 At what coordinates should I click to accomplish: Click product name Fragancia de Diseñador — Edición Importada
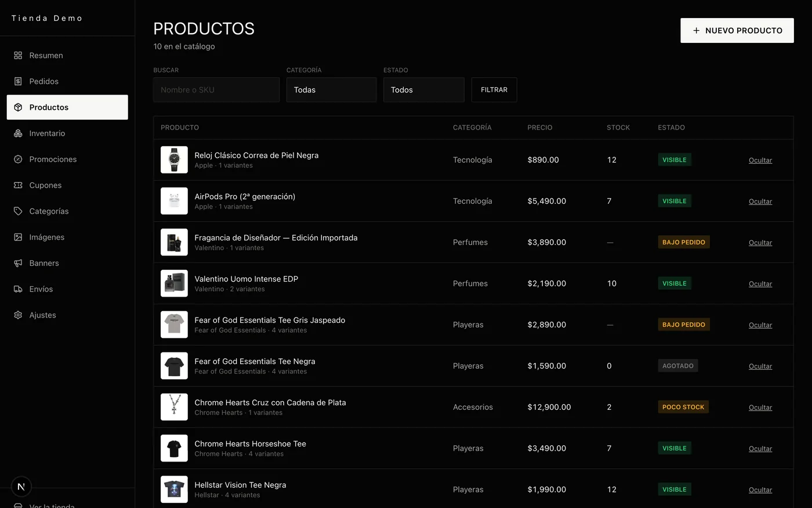276,237
